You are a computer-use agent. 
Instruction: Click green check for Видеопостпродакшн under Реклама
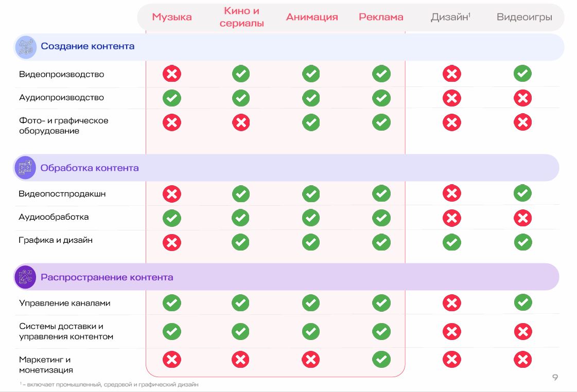[381, 194]
